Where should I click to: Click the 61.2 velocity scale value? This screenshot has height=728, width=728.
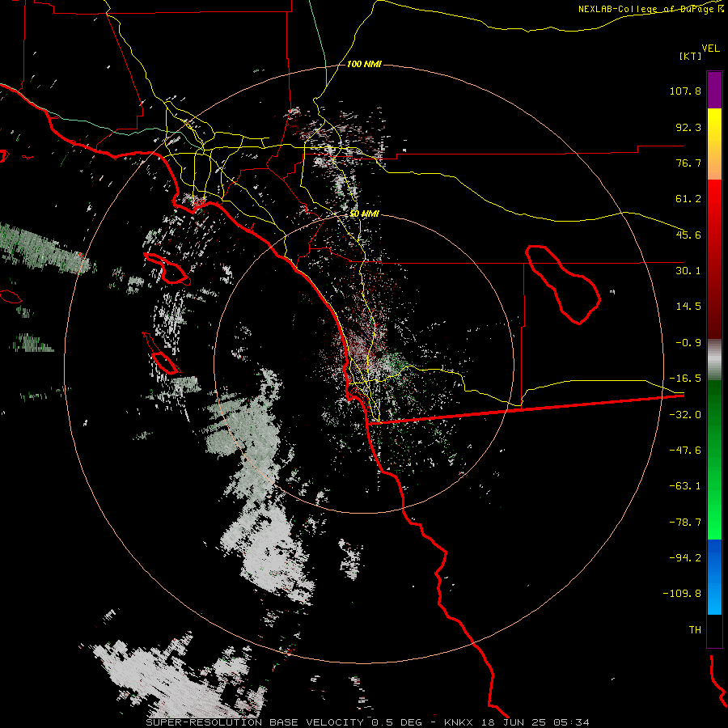pos(688,199)
